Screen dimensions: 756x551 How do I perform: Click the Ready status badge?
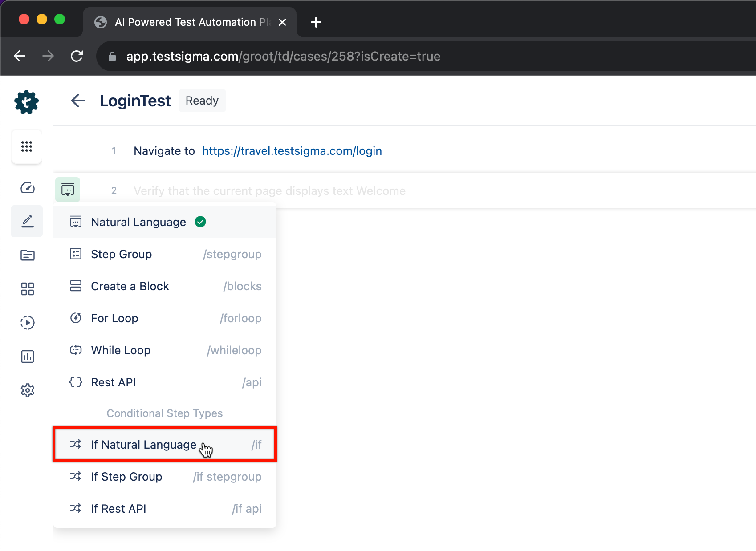pyautogui.click(x=202, y=101)
